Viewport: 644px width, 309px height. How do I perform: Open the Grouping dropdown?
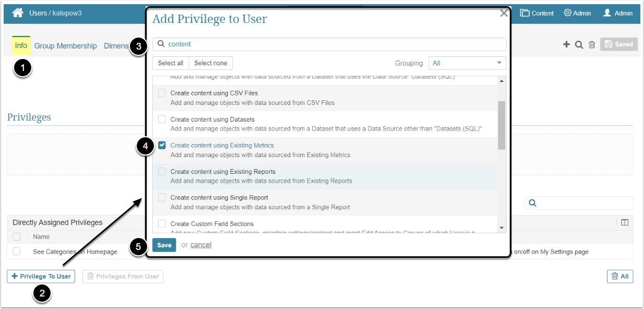click(x=467, y=63)
